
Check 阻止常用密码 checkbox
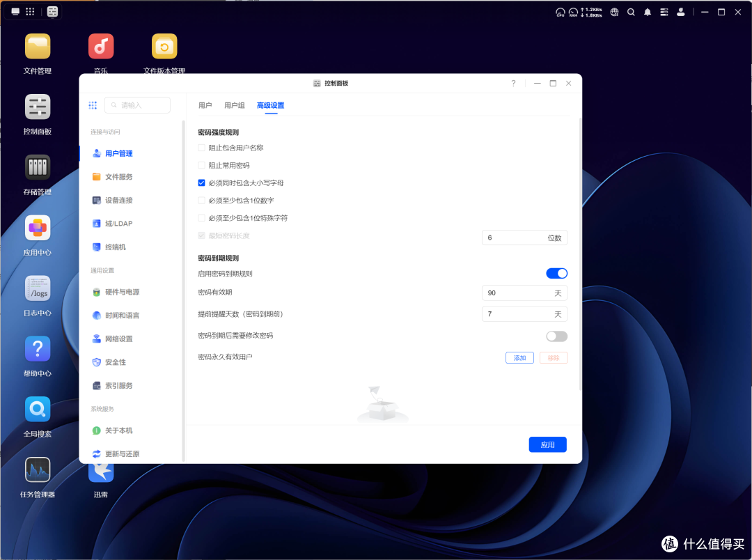point(201,166)
